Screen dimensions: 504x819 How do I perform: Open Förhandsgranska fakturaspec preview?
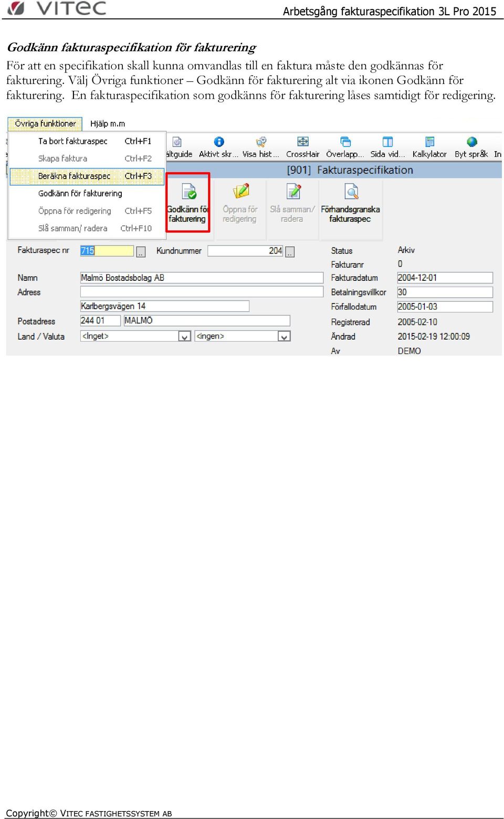coord(351,203)
